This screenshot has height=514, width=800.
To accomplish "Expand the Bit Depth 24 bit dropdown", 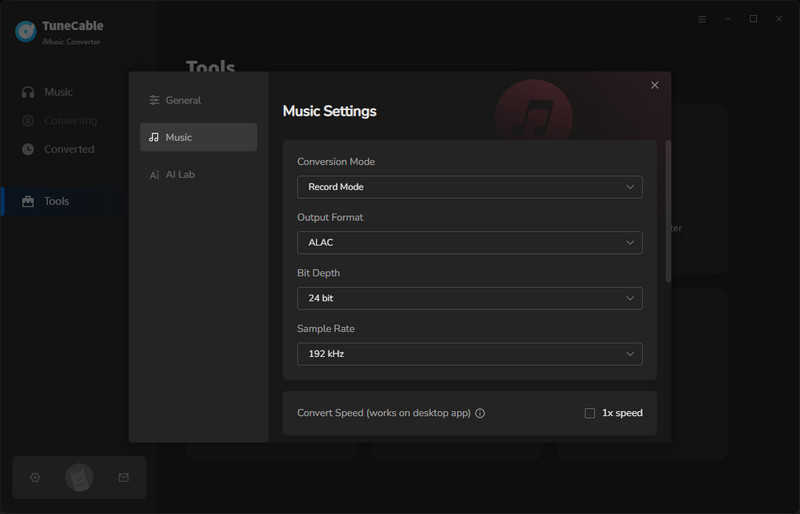I will pos(469,298).
